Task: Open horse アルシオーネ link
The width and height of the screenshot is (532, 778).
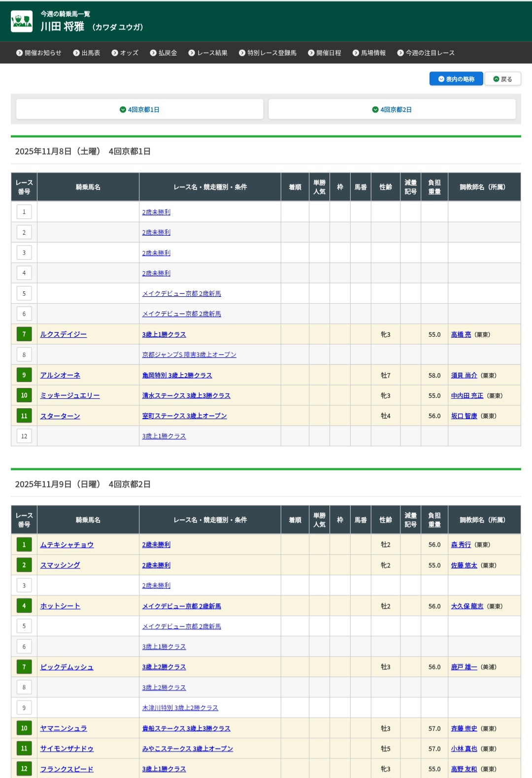Action: 60,375
